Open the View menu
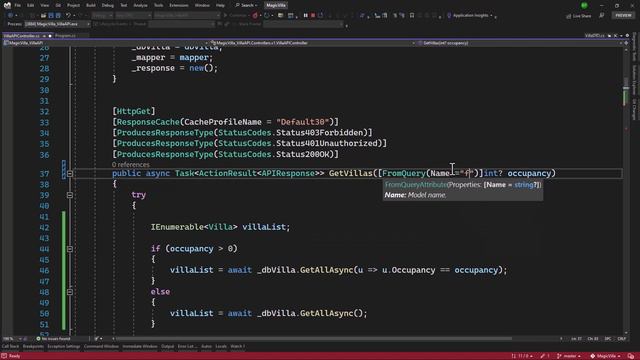 pos(44,5)
